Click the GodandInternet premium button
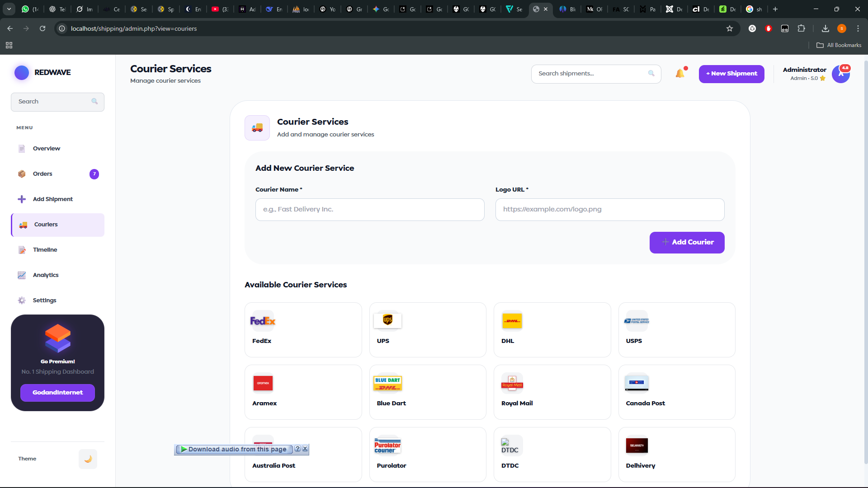Image resolution: width=868 pixels, height=488 pixels. (x=57, y=393)
